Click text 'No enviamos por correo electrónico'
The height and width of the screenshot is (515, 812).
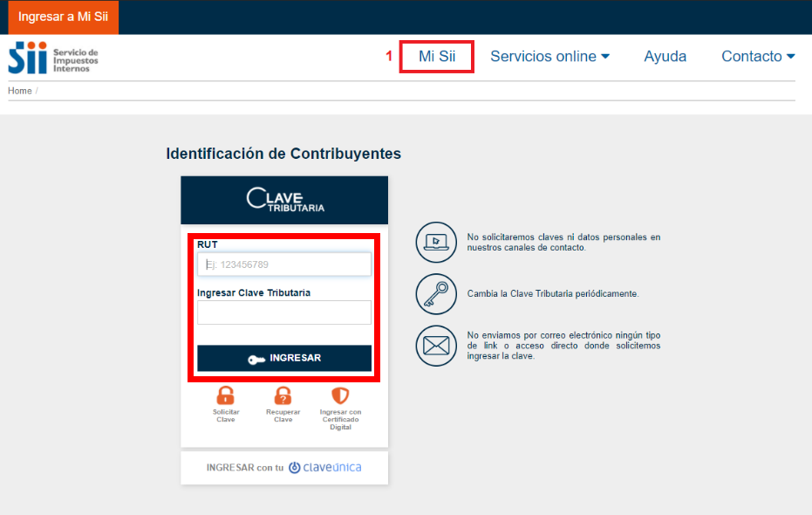tap(563, 346)
